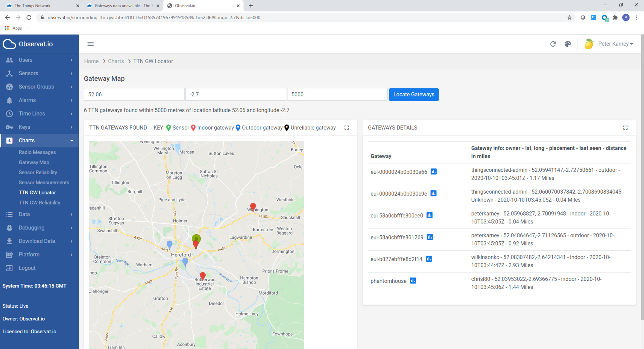Expand the Keys sidebar menu
Image resolution: width=644 pixels, height=349 pixels.
[39, 127]
